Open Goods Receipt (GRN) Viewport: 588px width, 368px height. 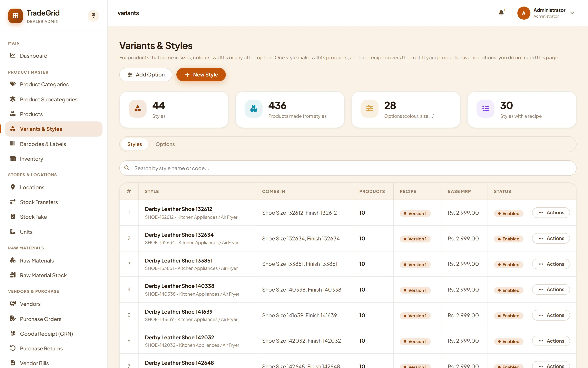(54, 334)
